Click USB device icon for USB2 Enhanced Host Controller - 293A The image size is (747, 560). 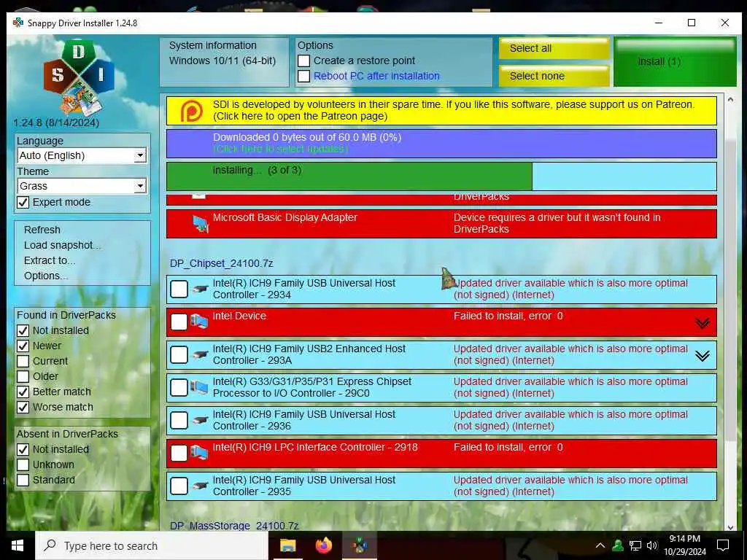(201, 354)
